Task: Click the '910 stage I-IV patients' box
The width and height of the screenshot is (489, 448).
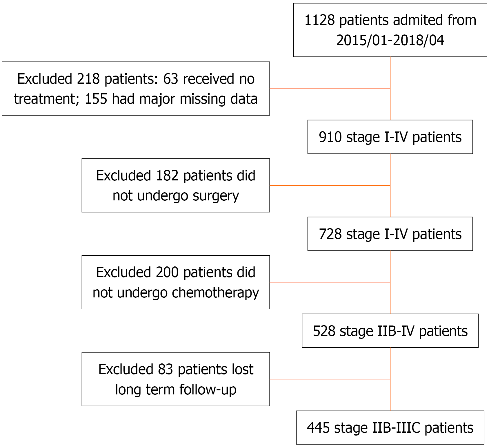Action: pos(390,137)
